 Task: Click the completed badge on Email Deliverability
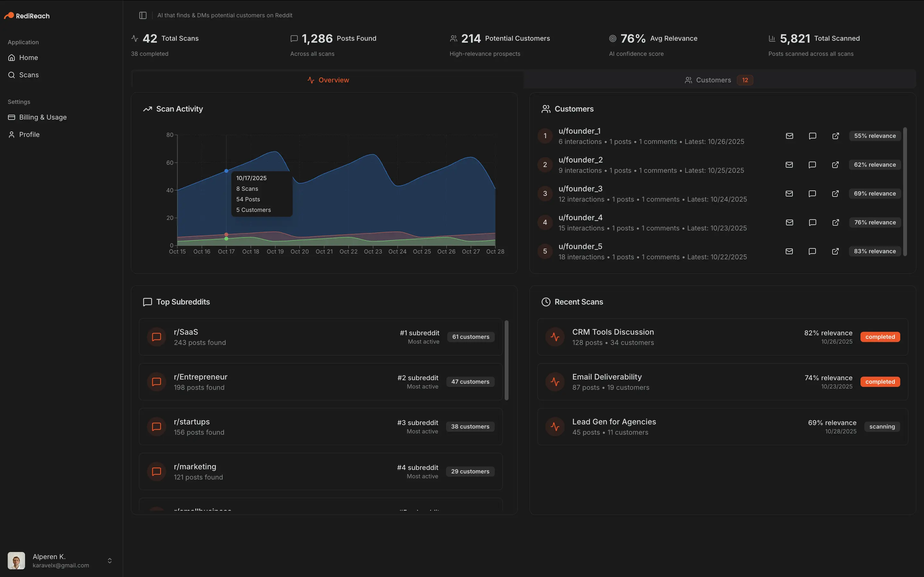pos(880,381)
